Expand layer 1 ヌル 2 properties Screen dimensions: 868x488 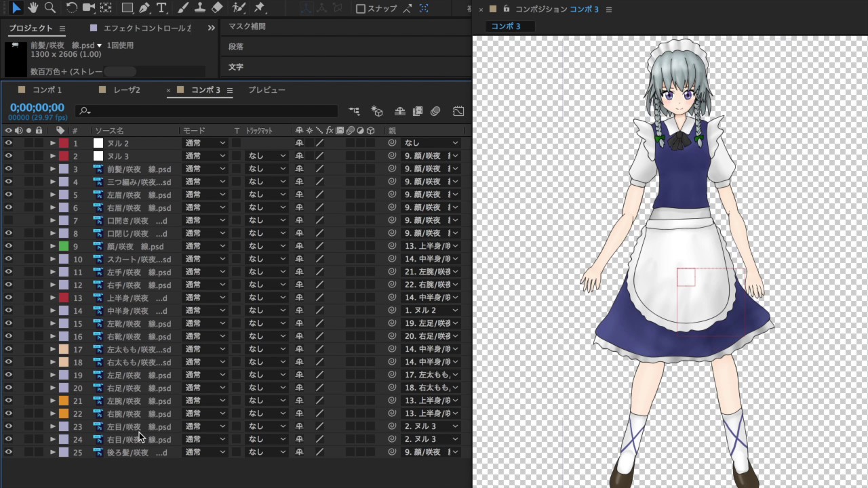tap(52, 143)
